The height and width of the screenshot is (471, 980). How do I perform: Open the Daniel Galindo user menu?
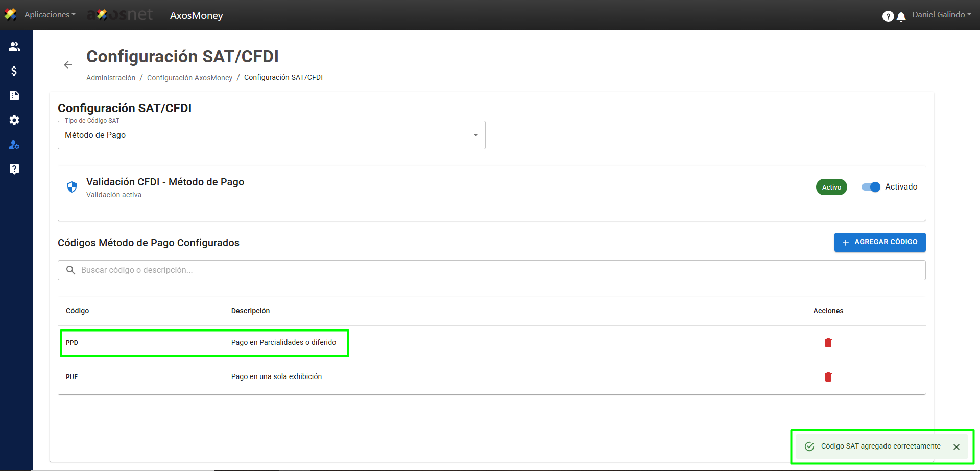pos(941,15)
